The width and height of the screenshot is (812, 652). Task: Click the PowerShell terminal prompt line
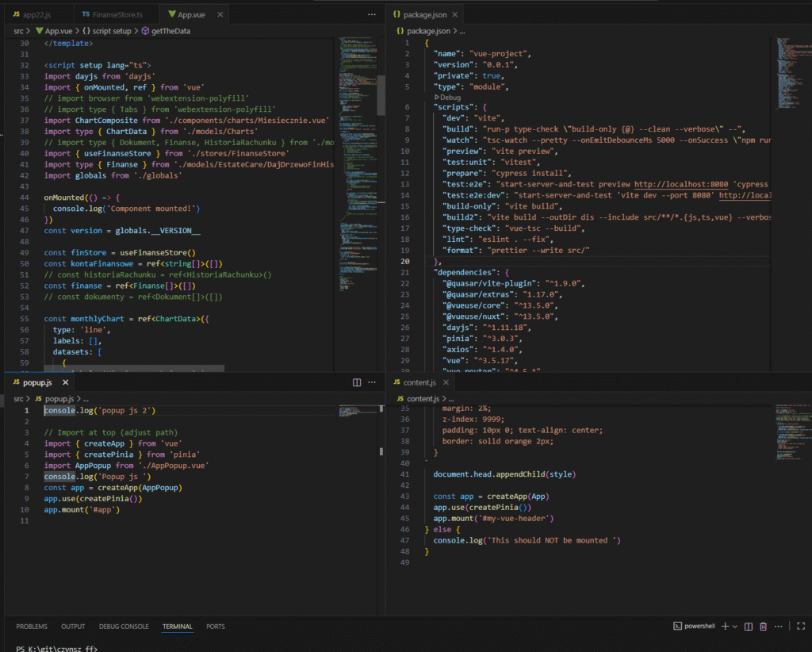point(57,648)
